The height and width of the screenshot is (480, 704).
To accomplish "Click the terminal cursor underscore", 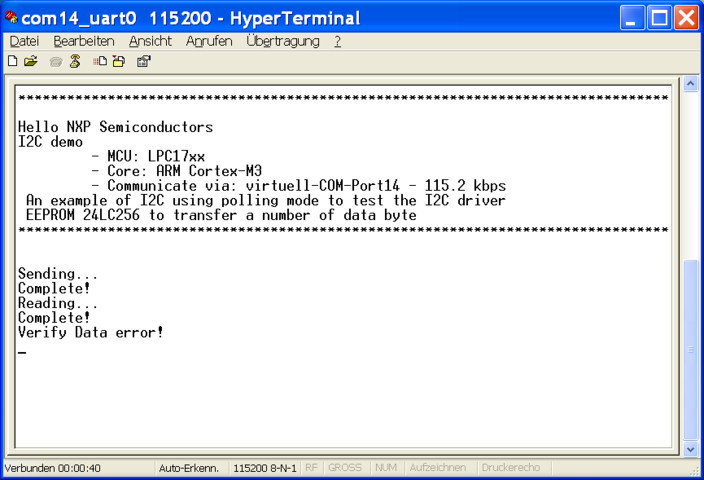I will point(22,353).
